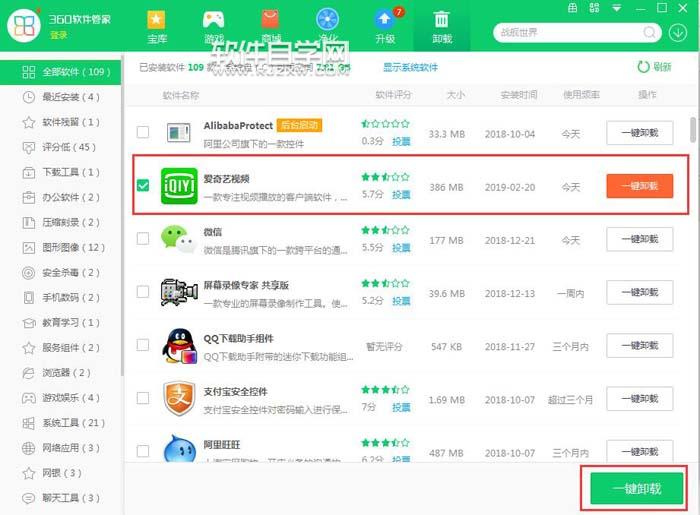
Task: Click the 图形图像 picture icon
Action: (x=29, y=247)
